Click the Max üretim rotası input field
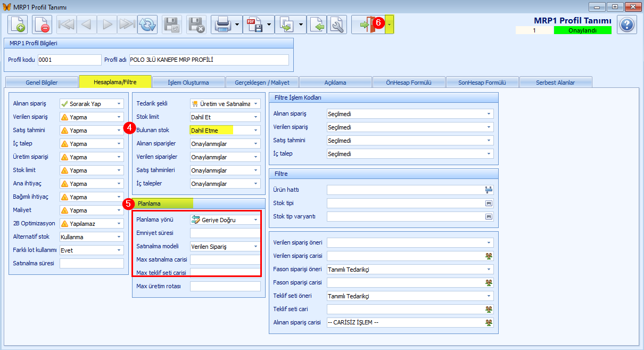 225,287
